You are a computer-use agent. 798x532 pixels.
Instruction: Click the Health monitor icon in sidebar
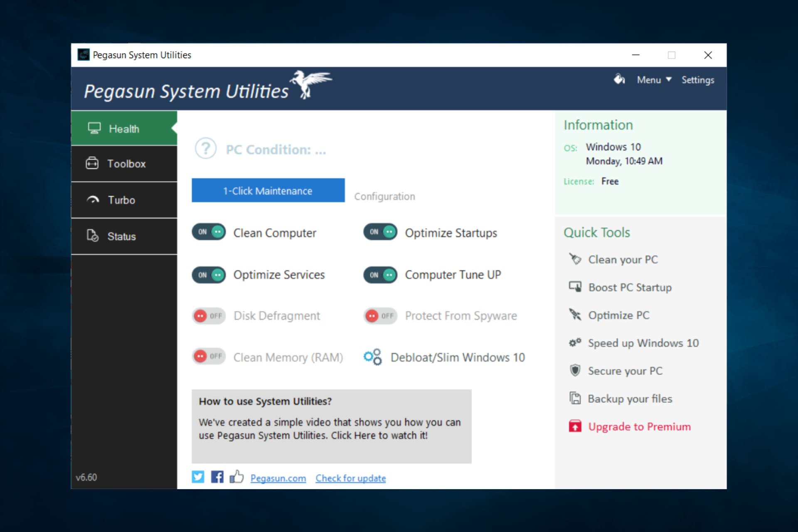coord(94,128)
